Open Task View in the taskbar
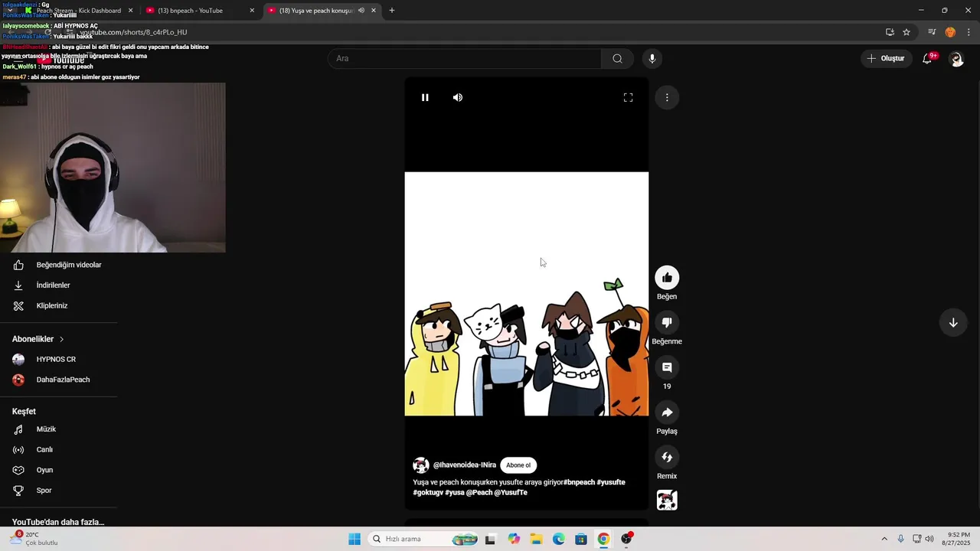Screen dimensions: 980x551 click(490, 539)
